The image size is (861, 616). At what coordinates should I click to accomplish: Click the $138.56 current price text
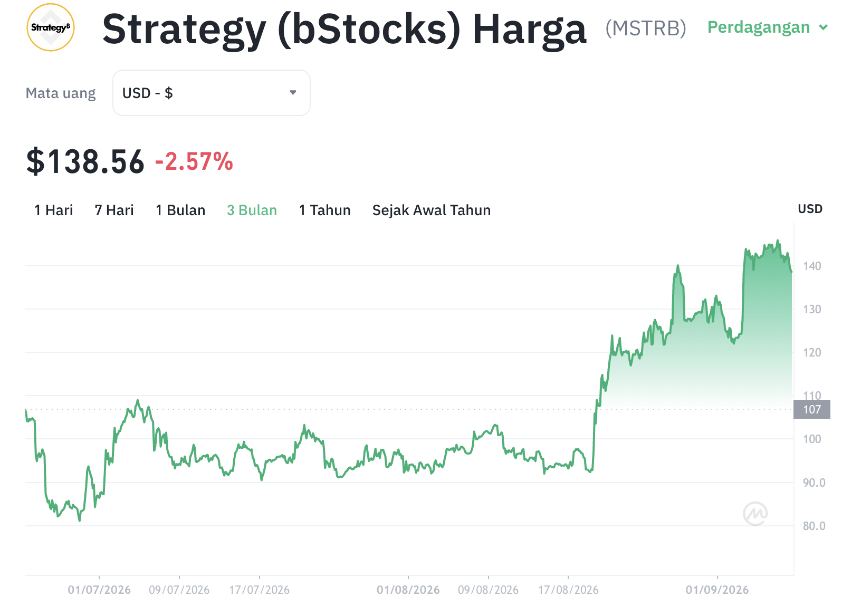click(x=85, y=162)
